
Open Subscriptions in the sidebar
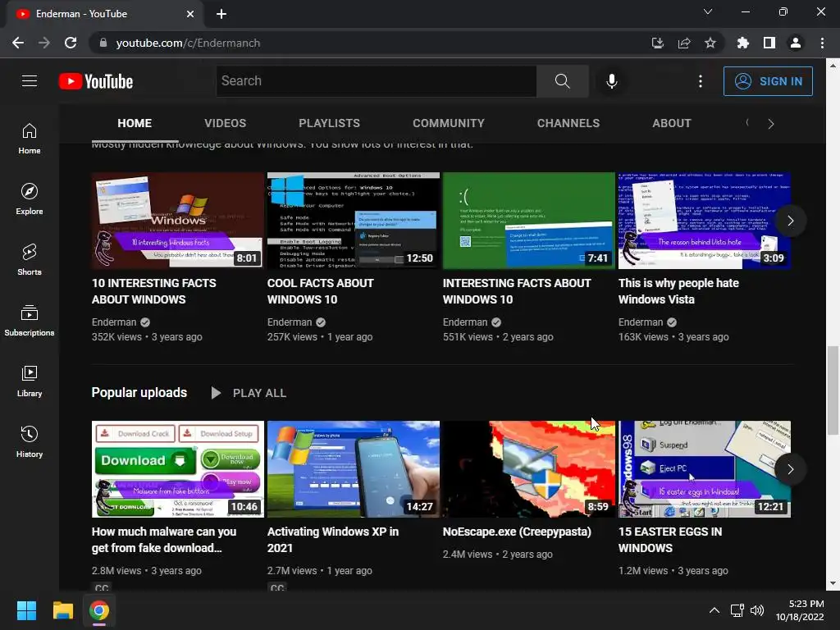point(30,321)
